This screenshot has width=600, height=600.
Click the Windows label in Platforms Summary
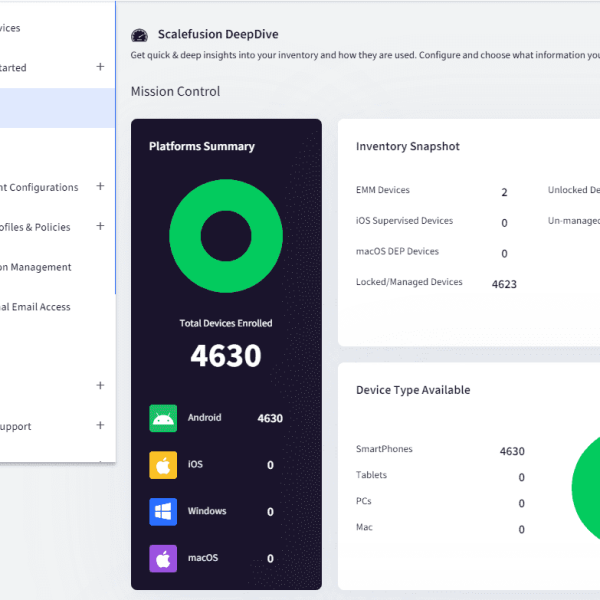tap(207, 511)
